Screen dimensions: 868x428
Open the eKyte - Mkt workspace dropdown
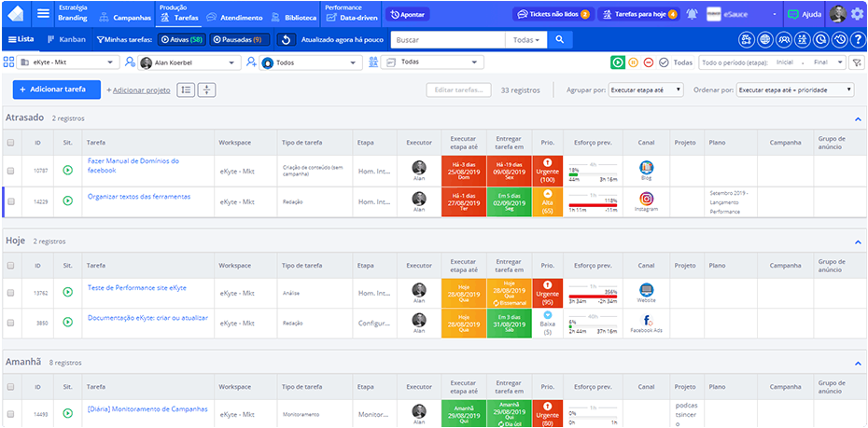point(69,62)
